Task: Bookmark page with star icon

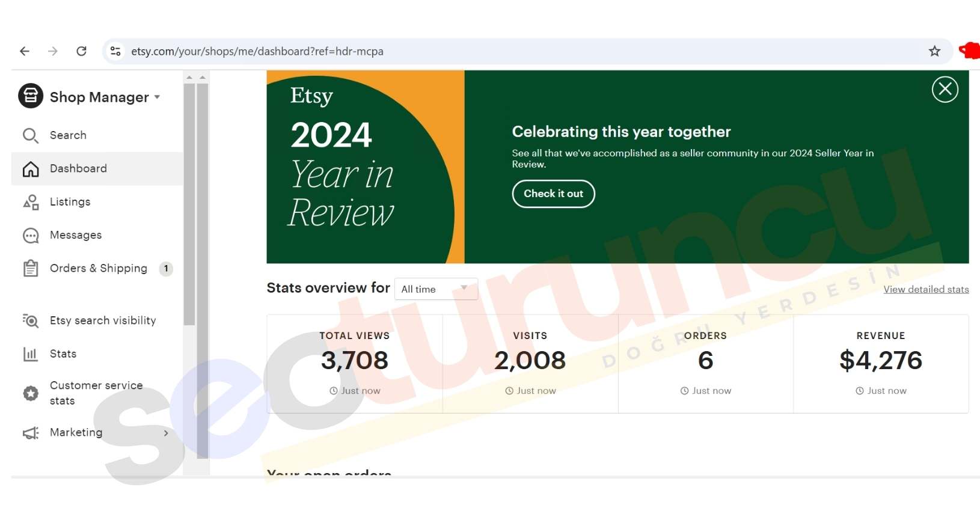Action: 934,51
